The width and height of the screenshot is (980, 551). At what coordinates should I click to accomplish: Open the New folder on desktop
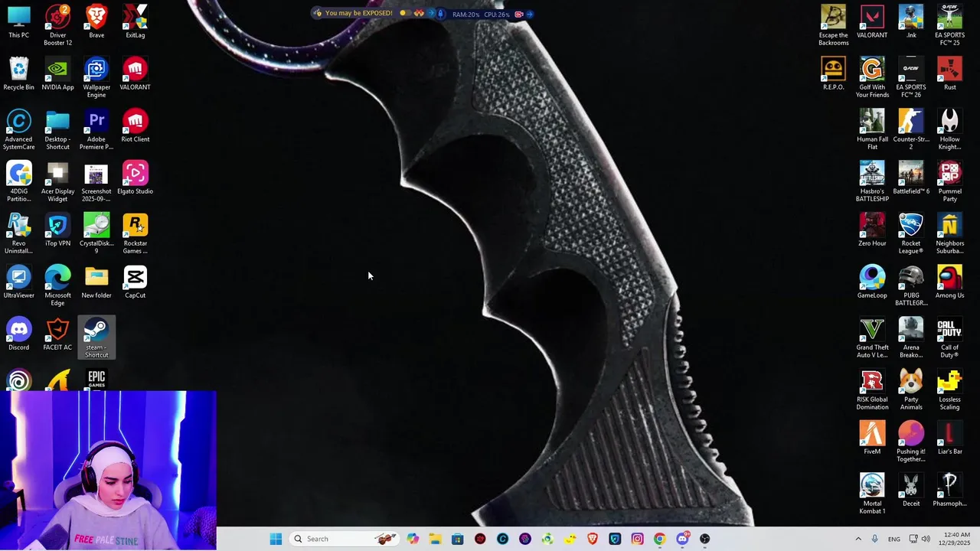coord(96,282)
